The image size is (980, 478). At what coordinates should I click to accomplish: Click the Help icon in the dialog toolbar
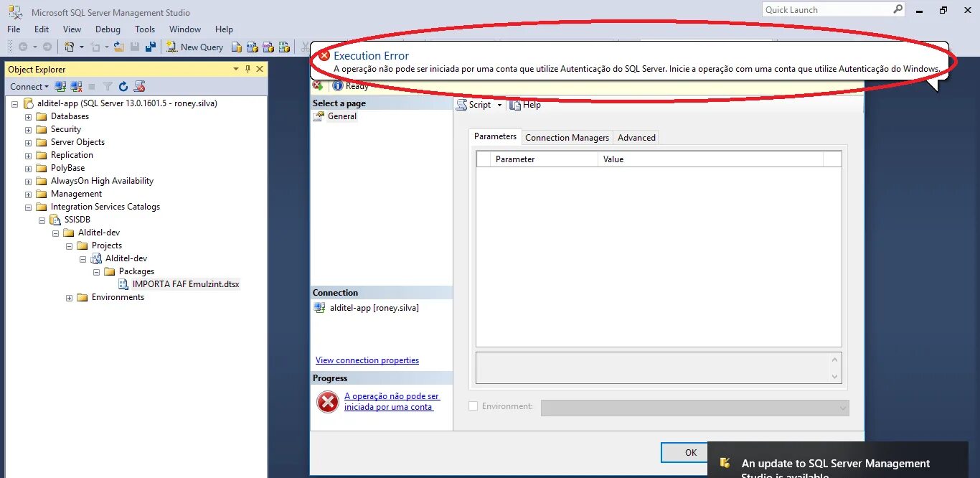[x=514, y=105]
